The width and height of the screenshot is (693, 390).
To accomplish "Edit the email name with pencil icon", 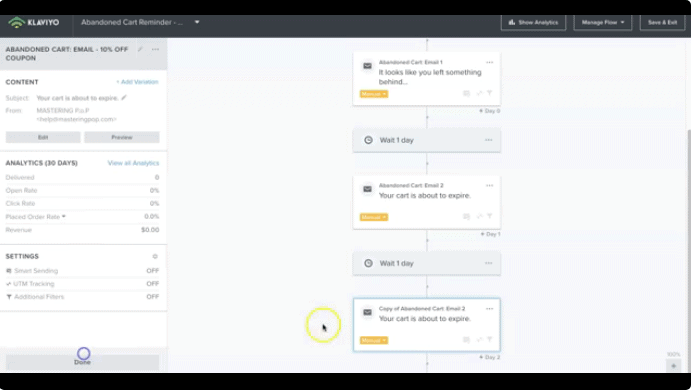I will coord(140,50).
